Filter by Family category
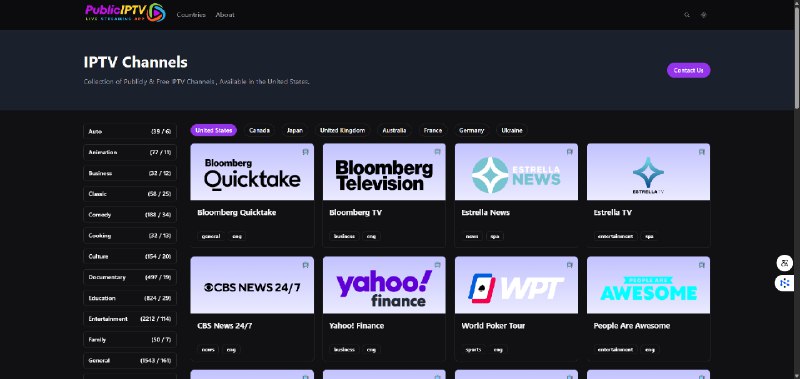Screen dimensions: 800x379 point(130,340)
